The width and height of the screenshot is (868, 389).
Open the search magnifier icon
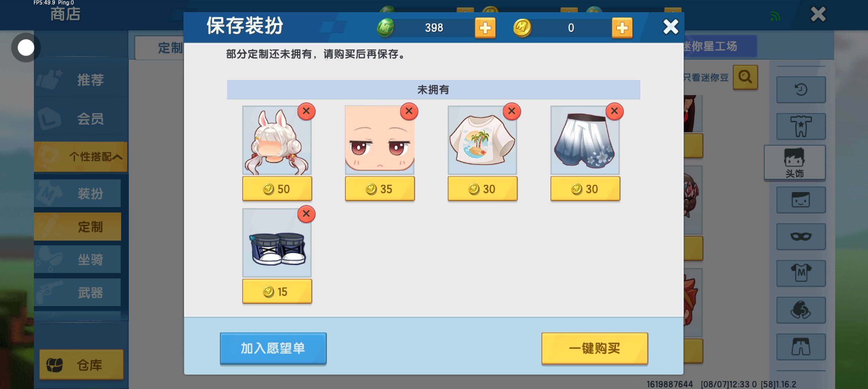pyautogui.click(x=745, y=77)
